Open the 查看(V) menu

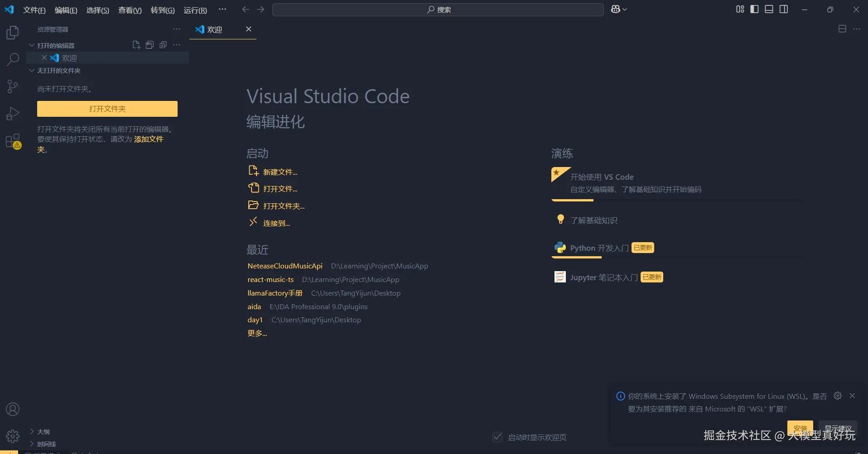tap(130, 10)
